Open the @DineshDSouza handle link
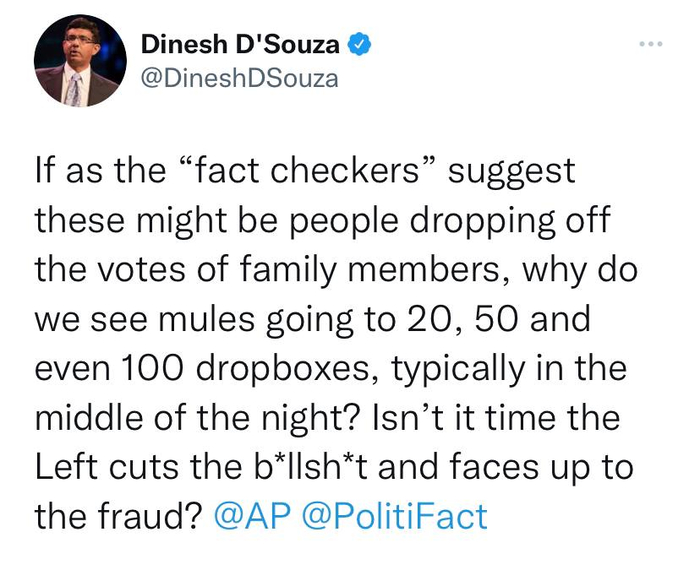Image resolution: width=700 pixels, height=581 pixels. coord(239,78)
